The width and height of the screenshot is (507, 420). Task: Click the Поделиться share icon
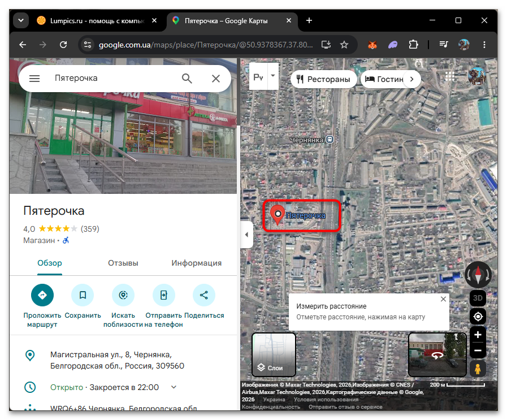pyautogui.click(x=204, y=295)
